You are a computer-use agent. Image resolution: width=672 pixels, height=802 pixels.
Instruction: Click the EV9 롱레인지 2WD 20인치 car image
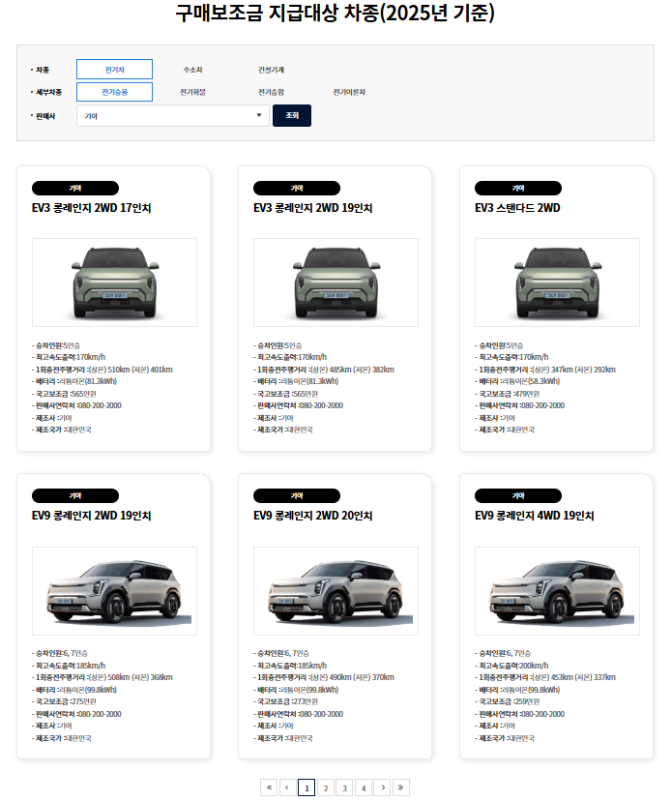tap(336, 591)
